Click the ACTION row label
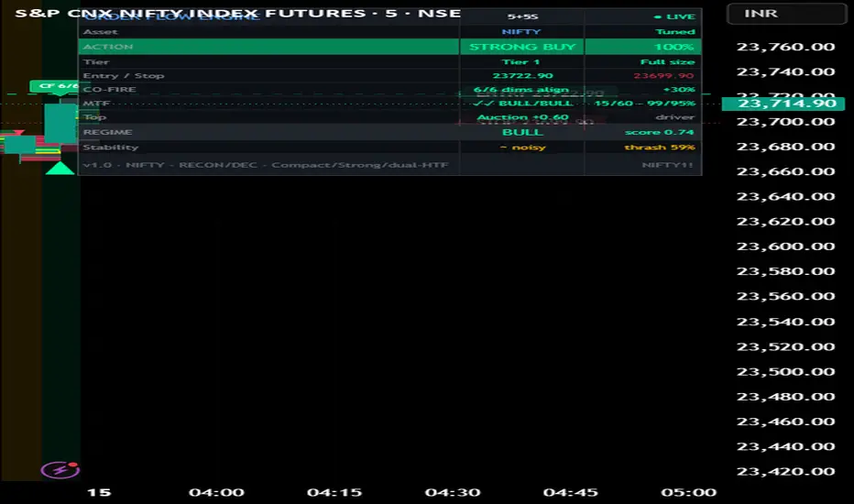The image size is (854, 504). [108, 47]
